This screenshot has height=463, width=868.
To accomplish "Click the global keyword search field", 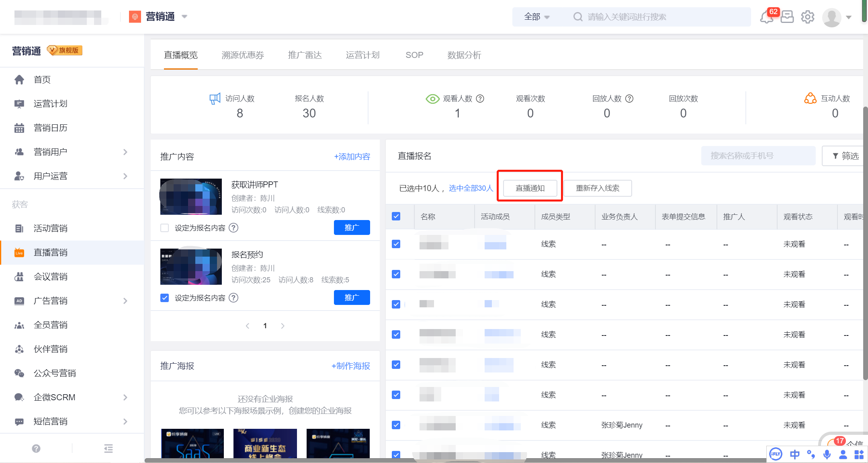I will (x=659, y=17).
